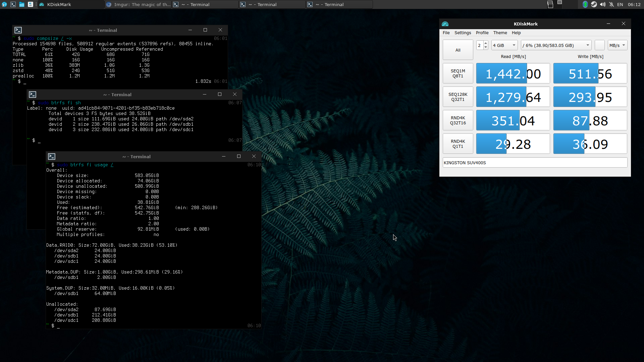This screenshot has height=362, width=644.
Task: Toggle the muted notifications bell icon
Action: tap(611, 4)
